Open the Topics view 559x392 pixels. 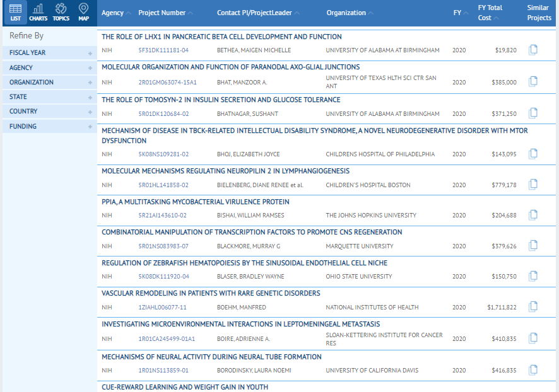61,13
